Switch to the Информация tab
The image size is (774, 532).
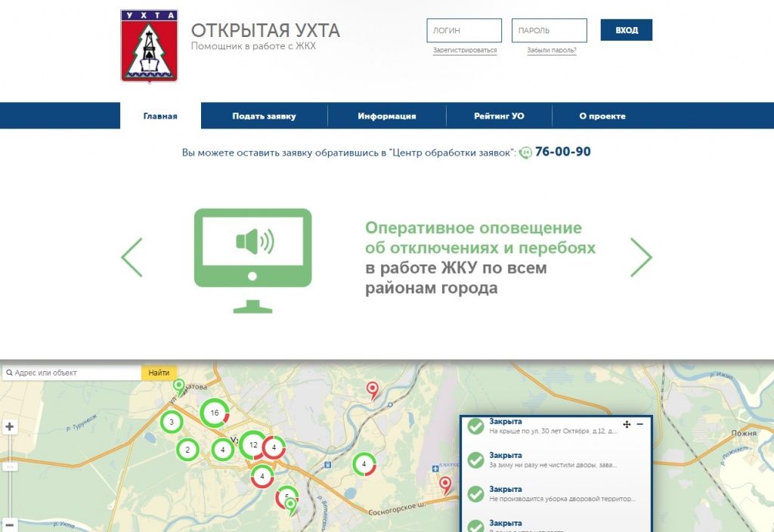coord(386,116)
